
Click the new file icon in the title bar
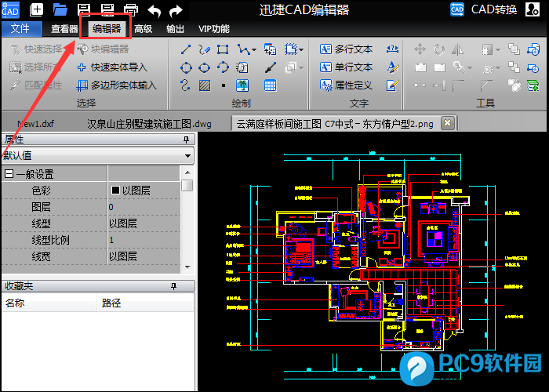(36, 9)
